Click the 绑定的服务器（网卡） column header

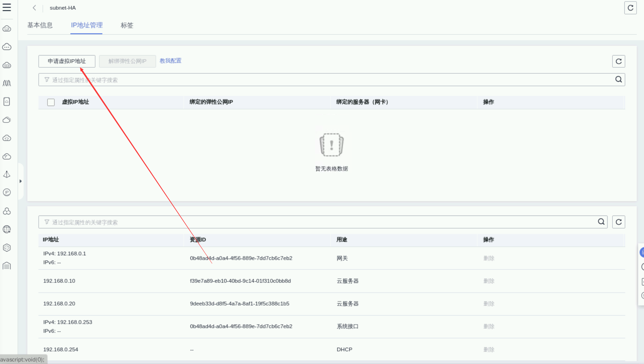click(x=362, y=102)
